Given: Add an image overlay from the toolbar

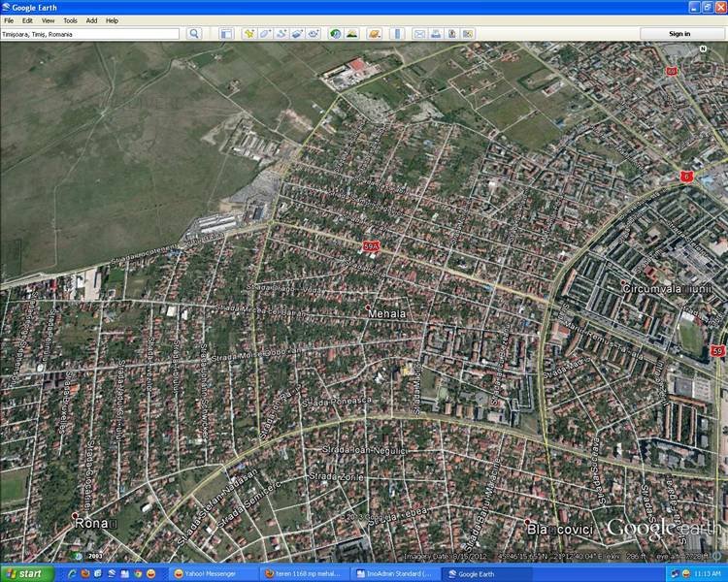Looking at the screenshot, I should coord(297,33).
